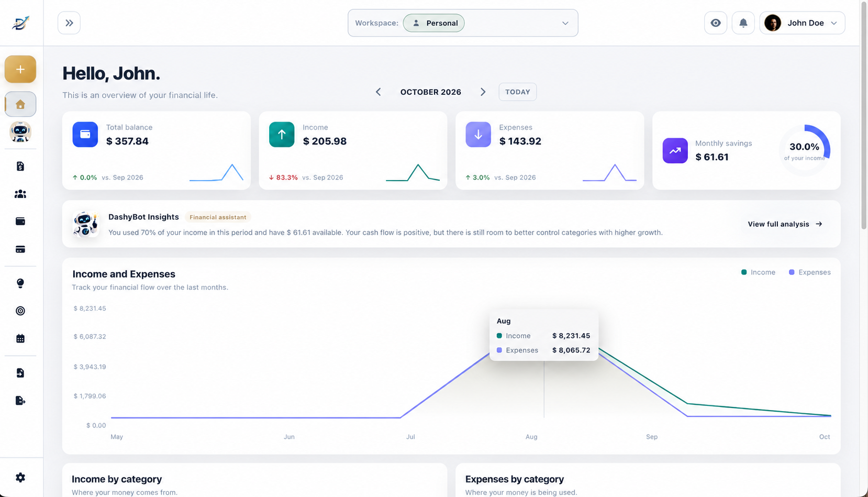Image resolution: width=868 pixels, height=497 pixels.
Task: Click the Financial assistant badge
Action: point(218,217)
